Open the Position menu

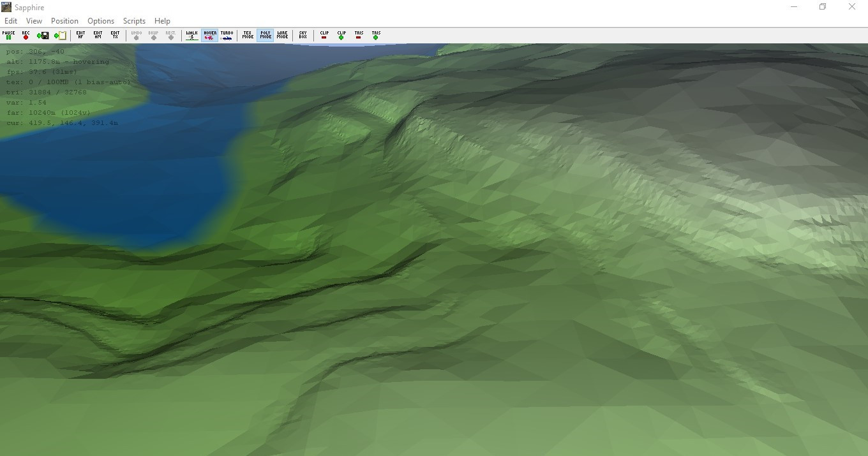click(64, 21)
